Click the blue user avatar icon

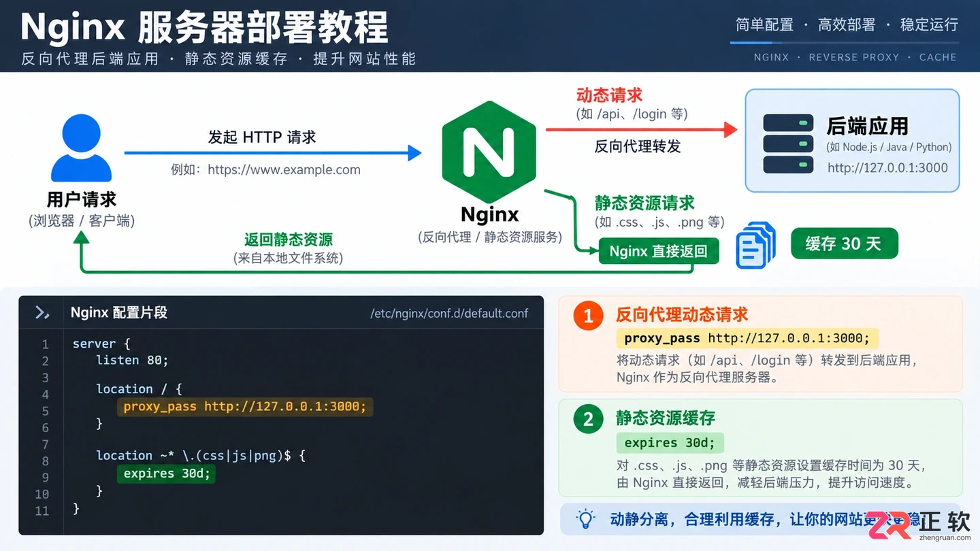tap(82, 148)
